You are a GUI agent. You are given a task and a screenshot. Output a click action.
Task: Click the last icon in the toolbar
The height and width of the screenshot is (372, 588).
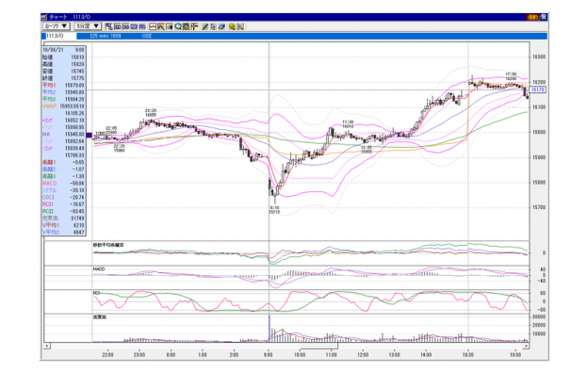coord(240,26)
